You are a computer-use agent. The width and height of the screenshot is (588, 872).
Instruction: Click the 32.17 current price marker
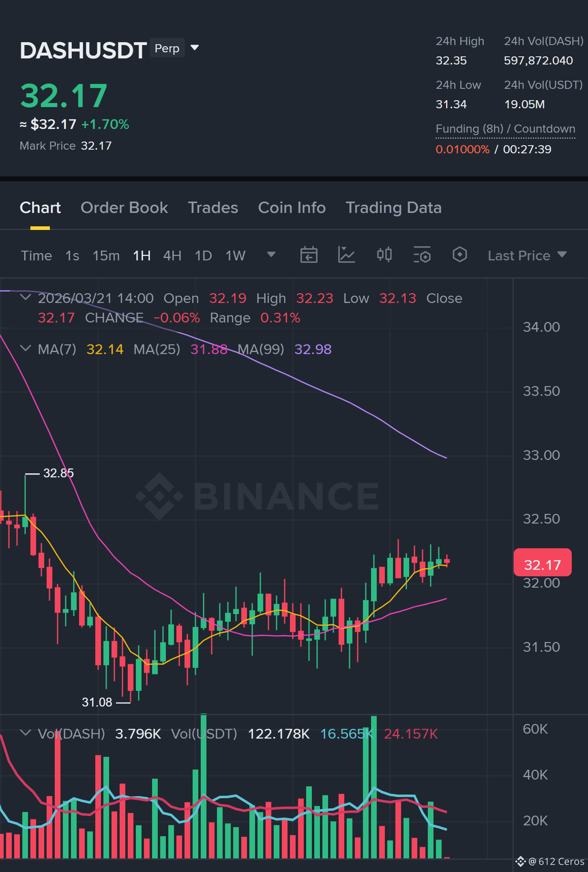pyautogui.click(x=543, y=563)
